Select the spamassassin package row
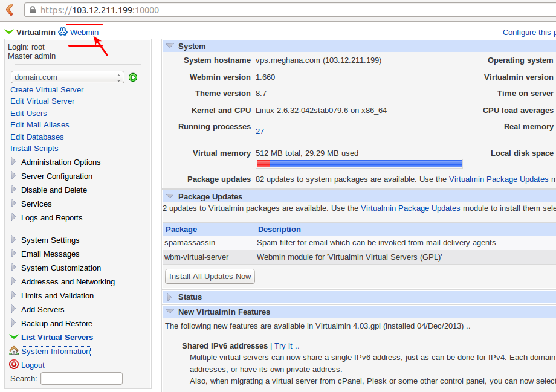The width and height of the screenshot is (556, 392). pyautogui.click(x=359, y=243)
